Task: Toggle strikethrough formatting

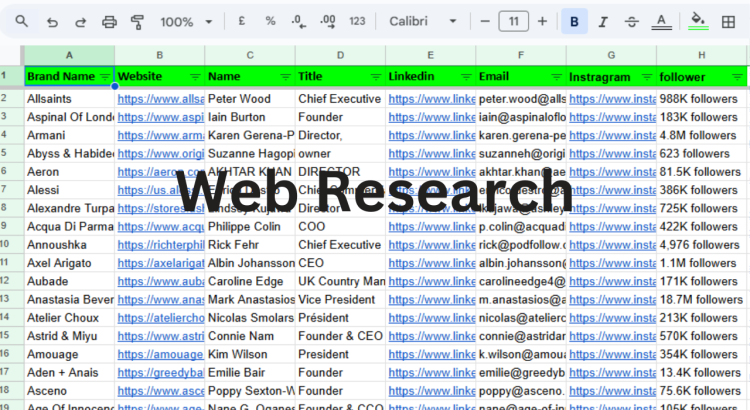Action: (631, 22)
